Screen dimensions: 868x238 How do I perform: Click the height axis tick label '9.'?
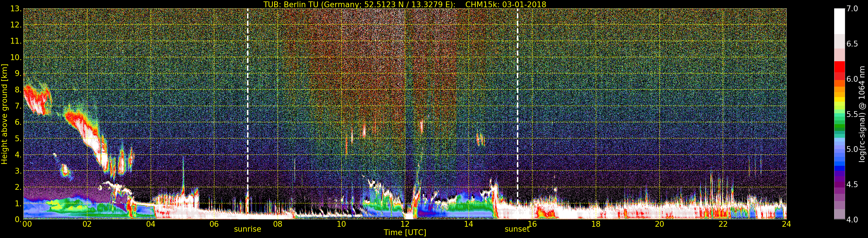pos(18,73)
